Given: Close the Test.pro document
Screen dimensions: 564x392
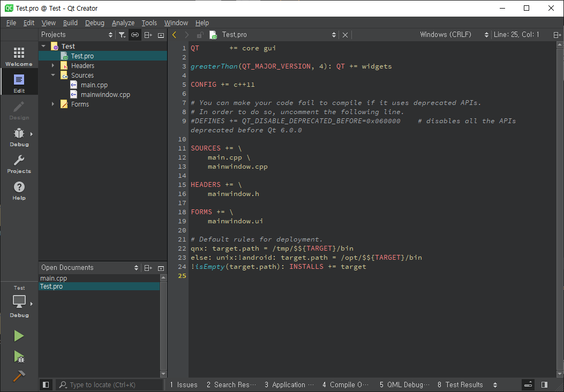Looking at the screenshot, I should 345,35.
